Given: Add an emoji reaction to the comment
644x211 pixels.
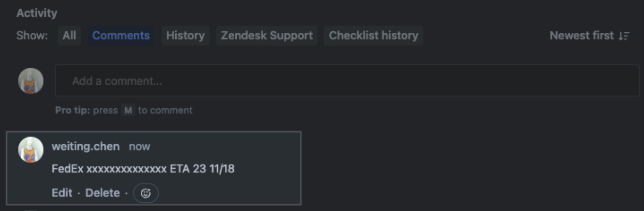Looking at the screenshot, I should [146, 193].
